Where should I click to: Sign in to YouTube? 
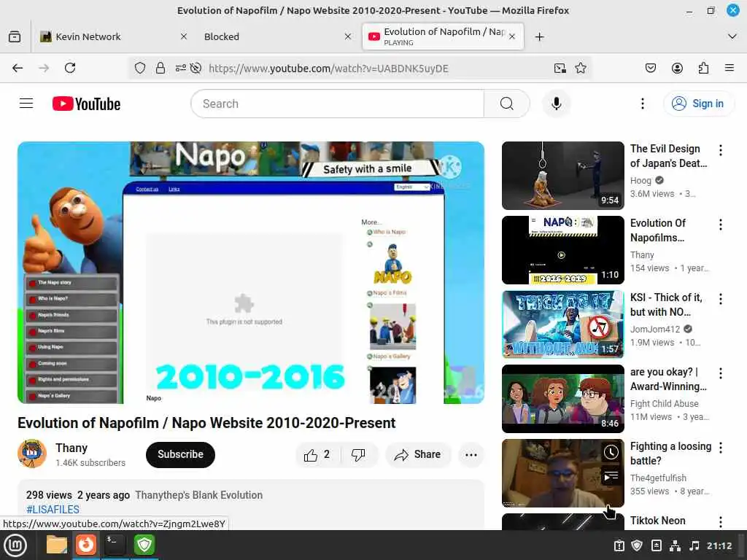tap(698, 104)
